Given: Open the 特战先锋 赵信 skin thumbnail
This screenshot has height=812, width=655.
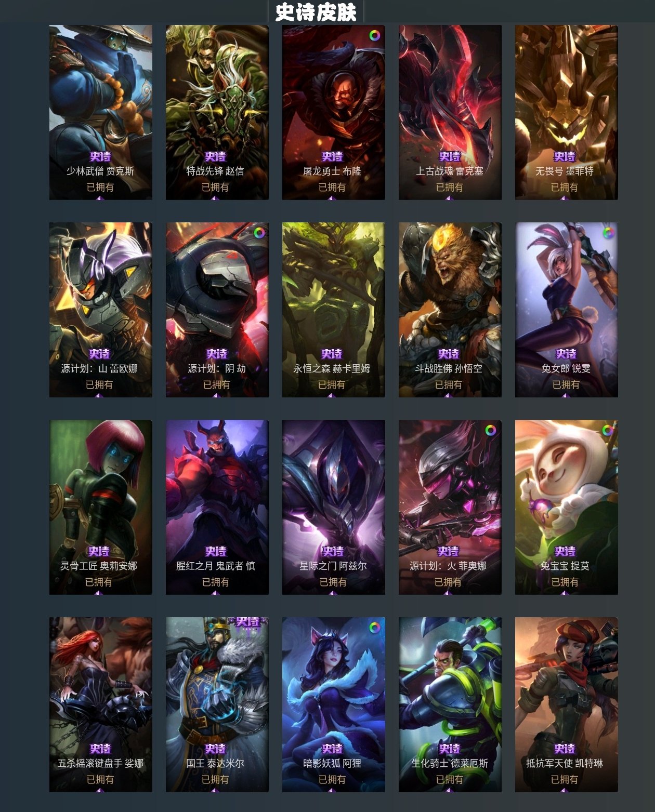Looking at the screenshot, I should (217, 112).
